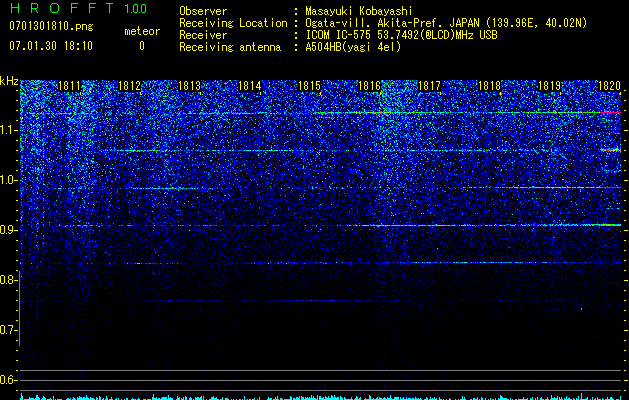Click the 1814 time marker
This screenshot has width=629, height=400.
[x=250, y=86]
